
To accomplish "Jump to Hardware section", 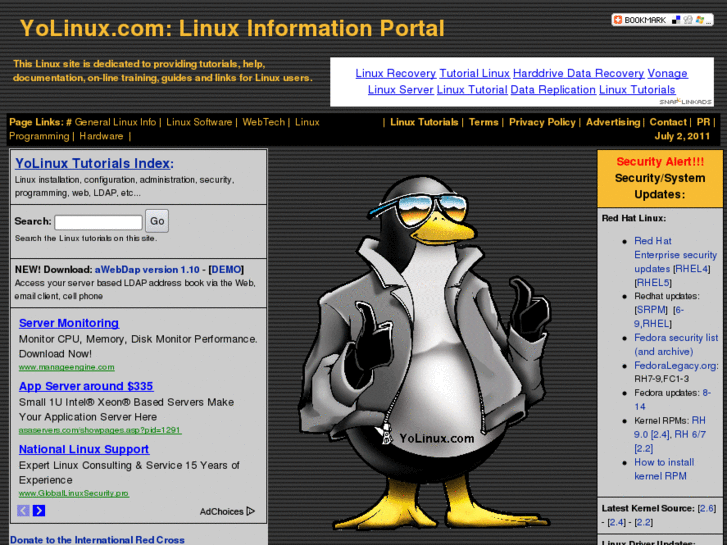I will click(x=101, y=136).
